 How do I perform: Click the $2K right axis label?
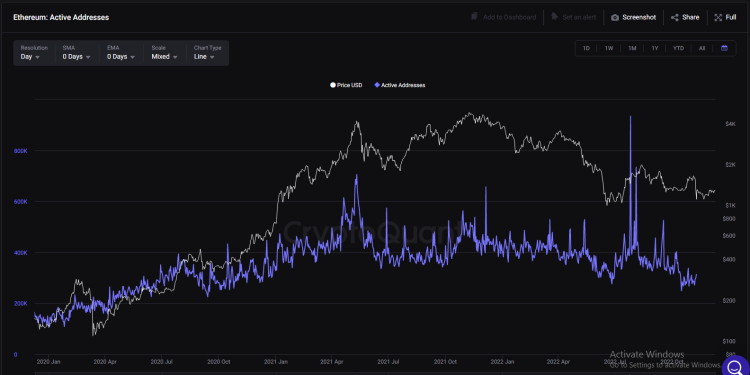click(730, 165)
